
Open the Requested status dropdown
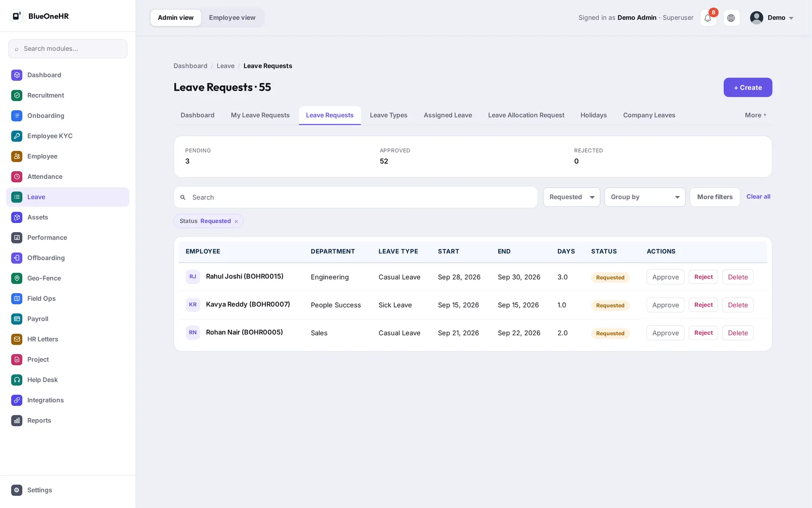coord(571,197)
